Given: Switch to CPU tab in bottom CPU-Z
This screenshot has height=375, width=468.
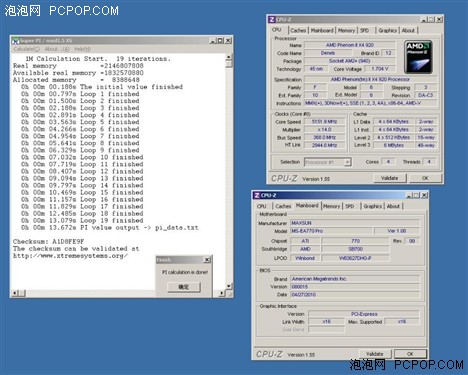Looking at the screenshot, I should (262, 206).
